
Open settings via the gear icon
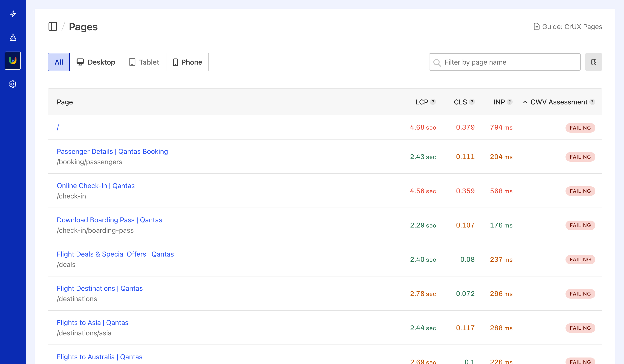tap(13, 84)
